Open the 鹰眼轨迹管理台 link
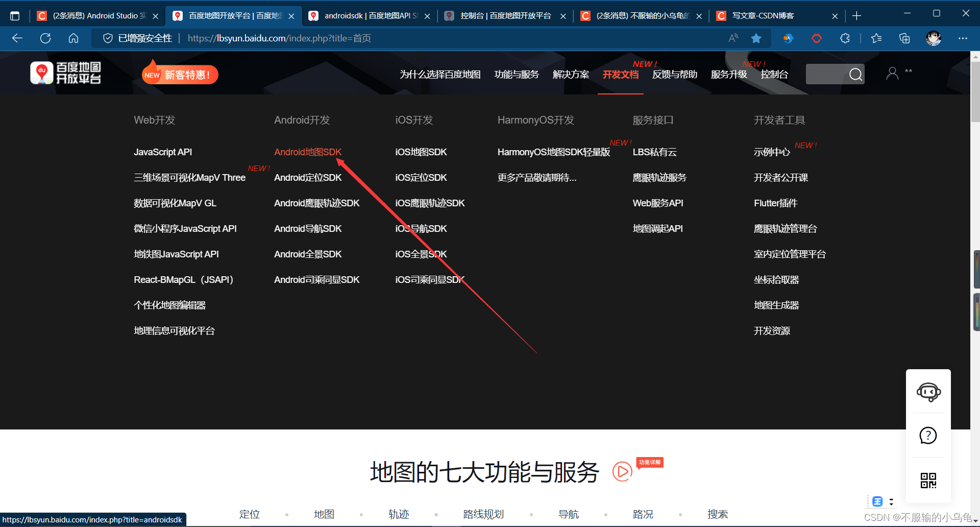The height and width of the screenshot is (527, 980). [x=786, y=229]
